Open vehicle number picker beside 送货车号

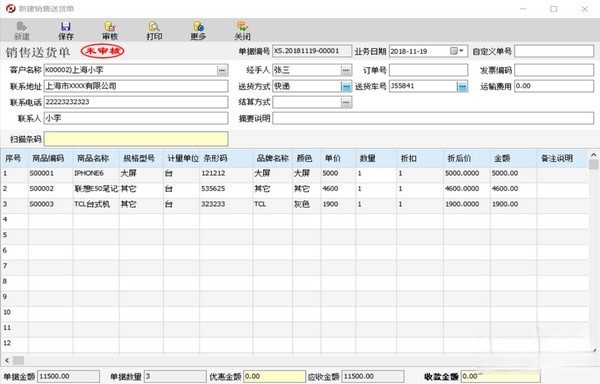(462, 86)
